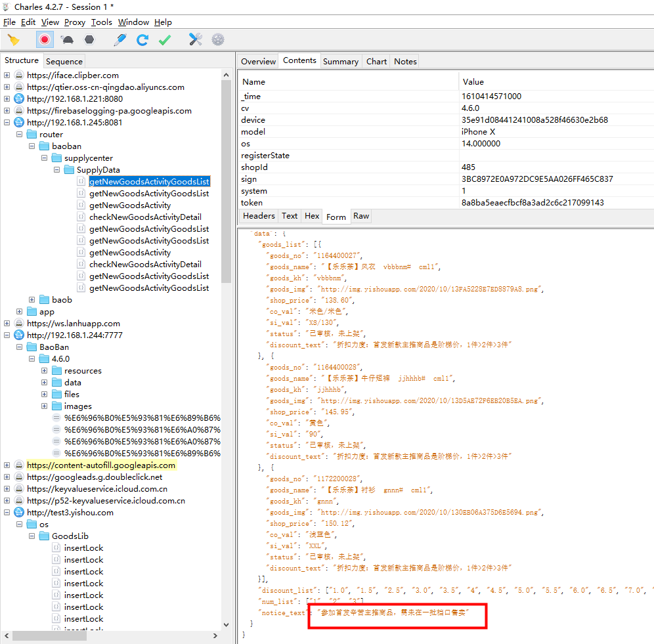The image size is (654, 644).
Task: Open the Help menu
Action: [163, 22]
